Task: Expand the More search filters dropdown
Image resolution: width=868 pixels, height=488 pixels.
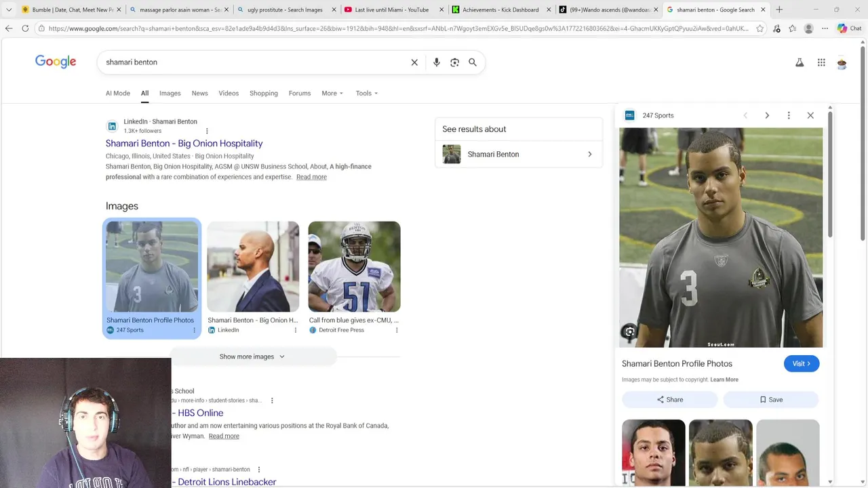Action: point(332,94)
